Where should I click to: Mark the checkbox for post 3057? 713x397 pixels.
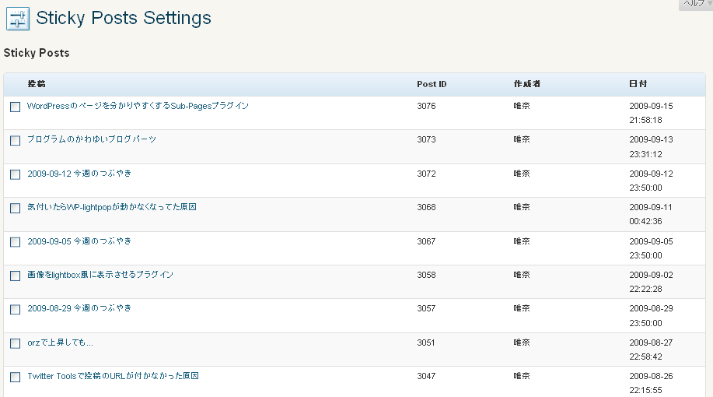pos(15,310)
